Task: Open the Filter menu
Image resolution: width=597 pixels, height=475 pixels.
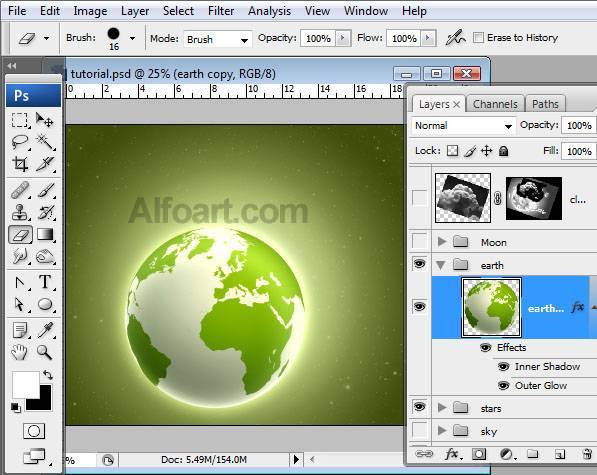Action: (x=221, y=11)
